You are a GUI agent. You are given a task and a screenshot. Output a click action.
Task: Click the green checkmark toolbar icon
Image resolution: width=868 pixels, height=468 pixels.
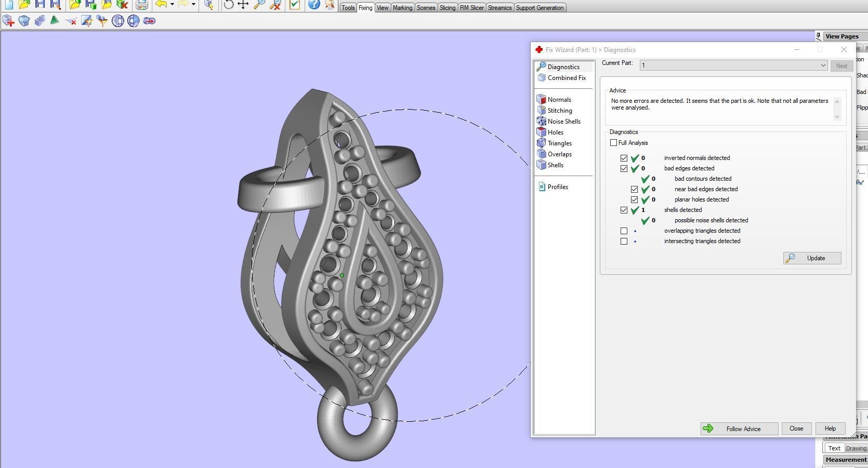(294, 5)
